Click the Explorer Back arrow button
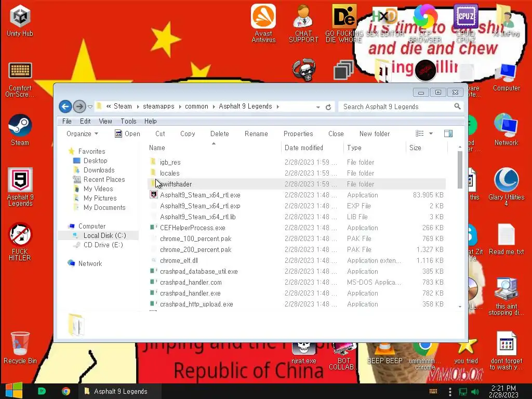 65,107
